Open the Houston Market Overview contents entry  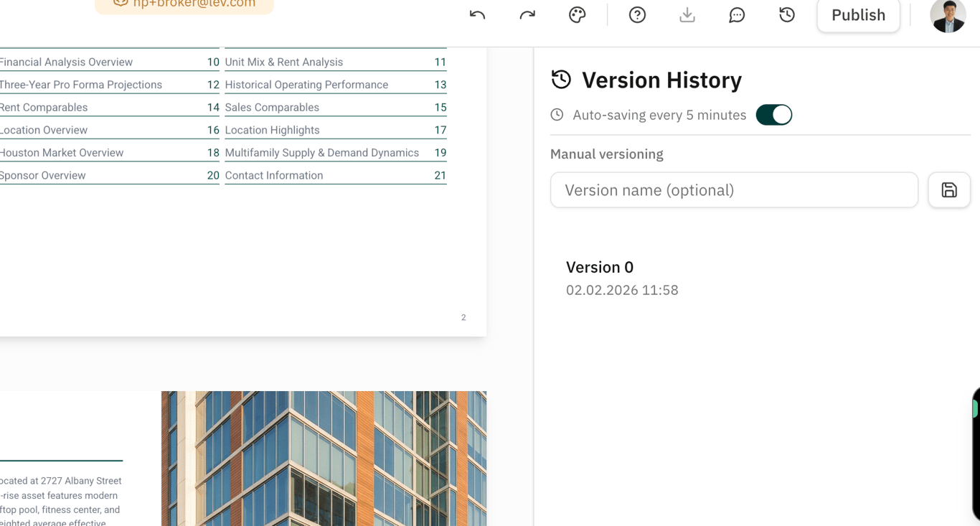click(x=61, y=152)
